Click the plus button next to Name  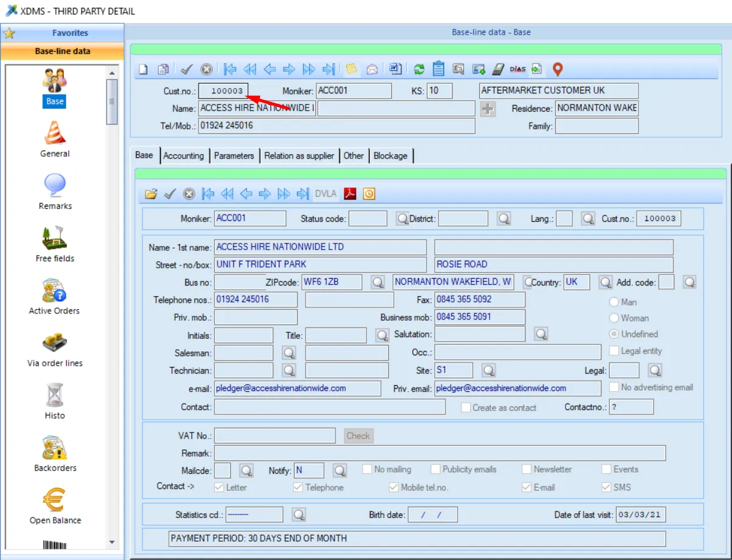click(x=488, y=109)
